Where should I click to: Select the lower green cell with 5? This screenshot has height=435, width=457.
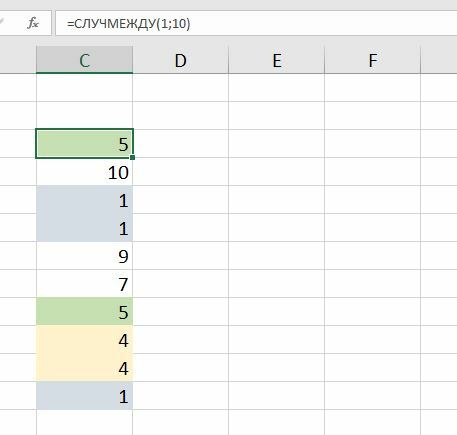click(x=84, y=312)
